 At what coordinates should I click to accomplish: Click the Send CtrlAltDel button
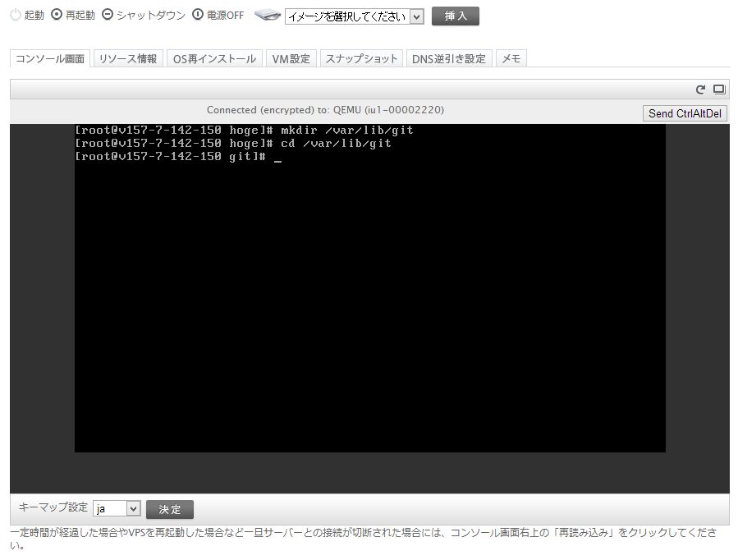point(685,113)
